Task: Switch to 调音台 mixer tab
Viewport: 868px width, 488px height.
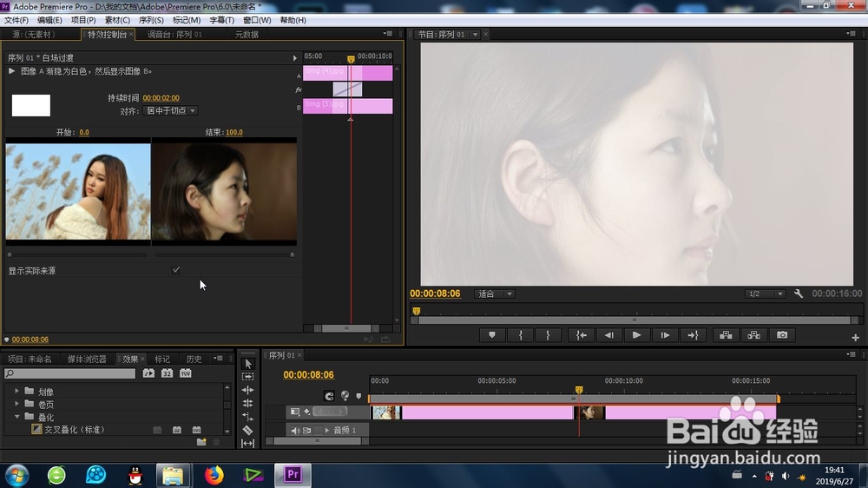Action: pos(175,35)
